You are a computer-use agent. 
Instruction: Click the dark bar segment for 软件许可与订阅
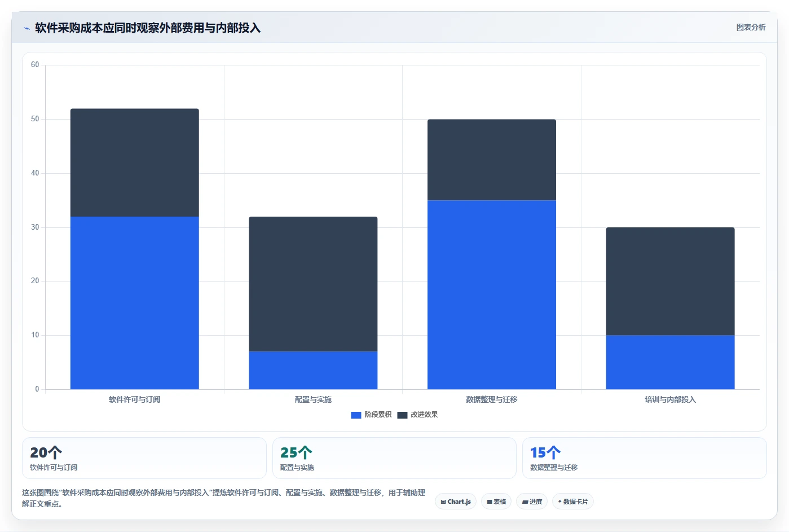(135, 162)
